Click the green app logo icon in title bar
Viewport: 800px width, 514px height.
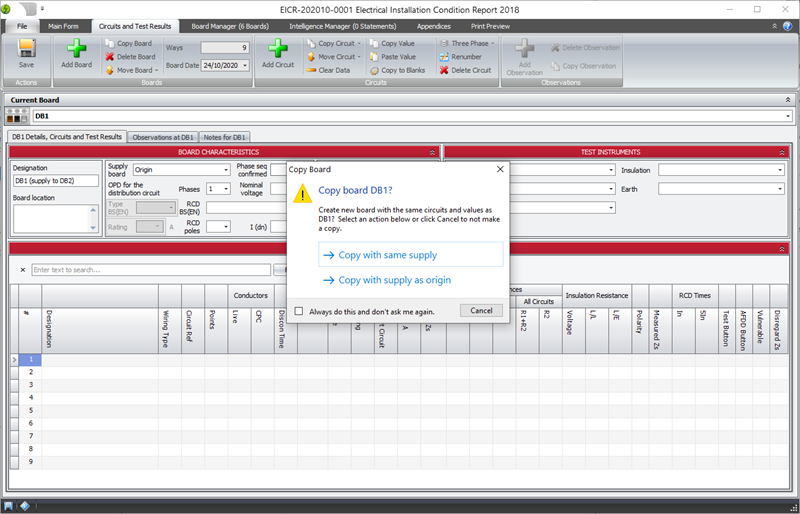click(x=6, y=9)
